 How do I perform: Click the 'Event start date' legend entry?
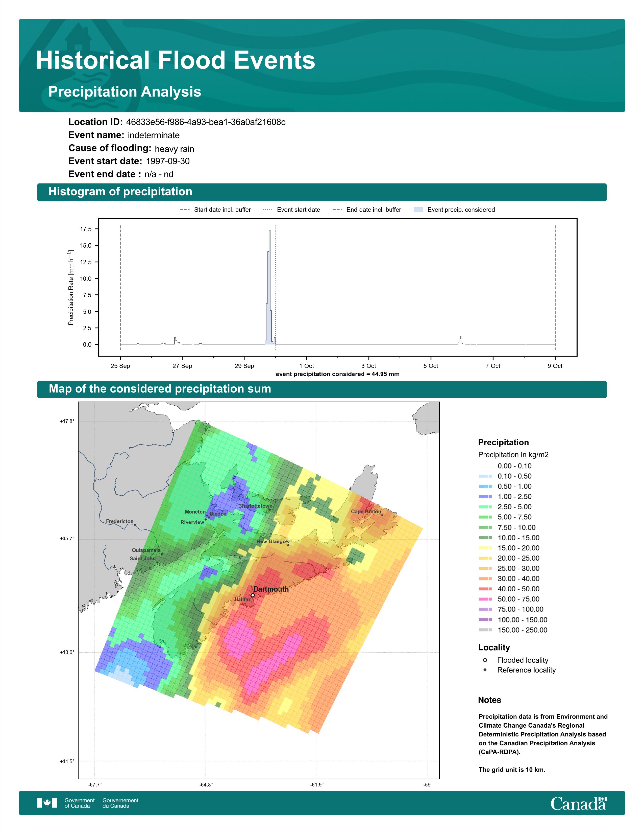(x=292, y=210)
